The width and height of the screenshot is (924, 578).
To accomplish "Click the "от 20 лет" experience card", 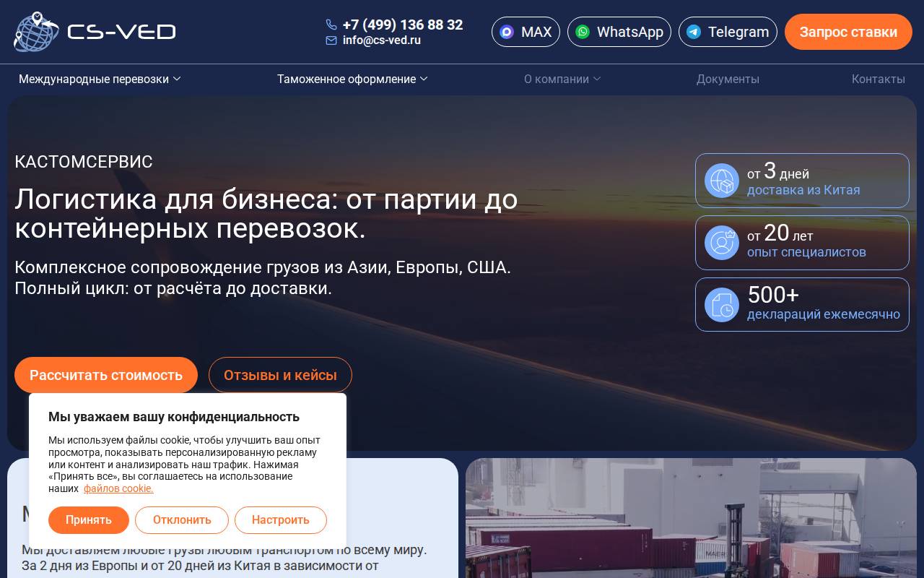I will click(802, 243).
